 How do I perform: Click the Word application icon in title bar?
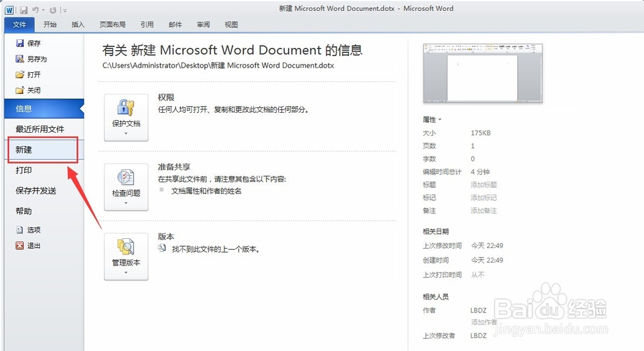9,10
